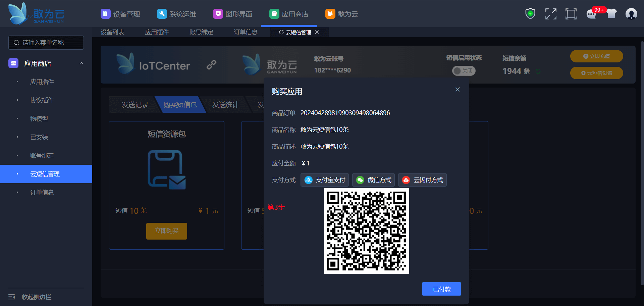The width and height of the screenshot is (644, 306).
Task: Collapse the 应用商店 sidebar menu
Action: click(x=81, y=63)
